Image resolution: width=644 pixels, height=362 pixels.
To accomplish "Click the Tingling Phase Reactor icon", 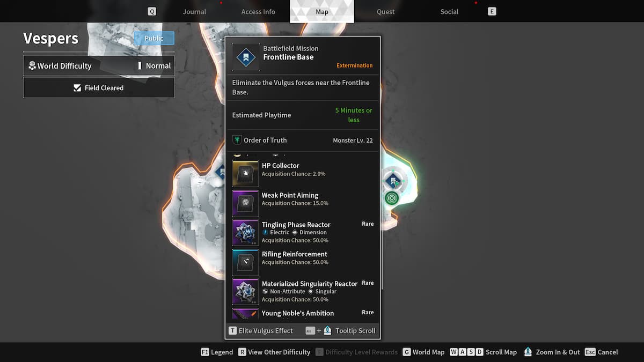I will 245,233.
